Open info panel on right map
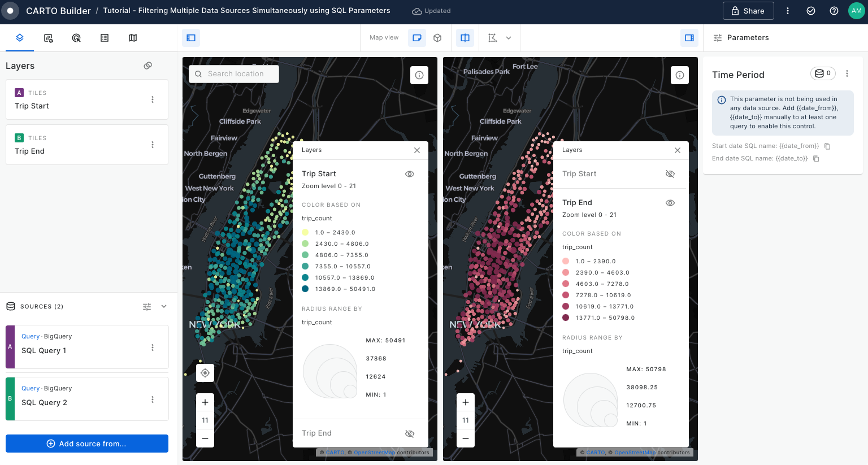 click(x=679, y=75)
